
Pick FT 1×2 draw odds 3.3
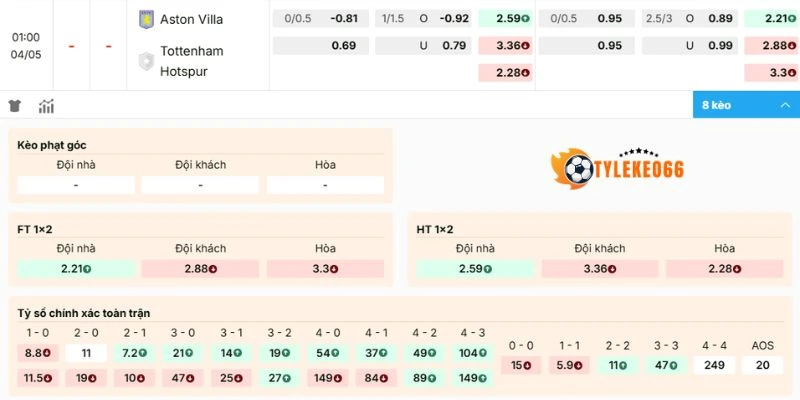pyautogui.click(x=325, y=269)
